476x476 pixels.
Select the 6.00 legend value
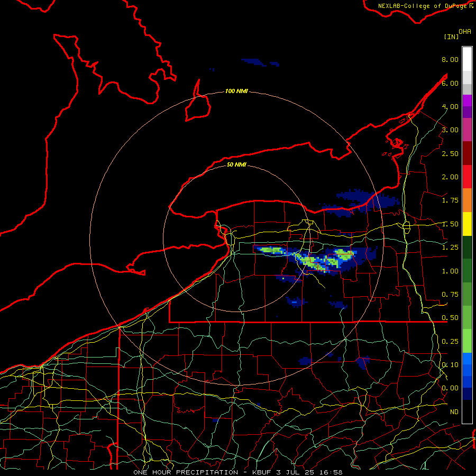450,83
